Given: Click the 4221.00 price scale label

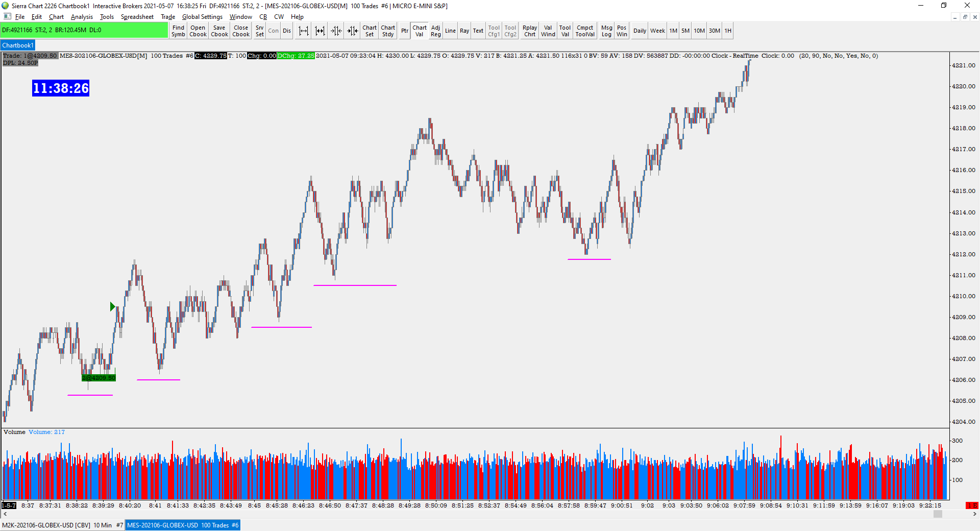Looking at the screenshot, I should tap(963, 65).
